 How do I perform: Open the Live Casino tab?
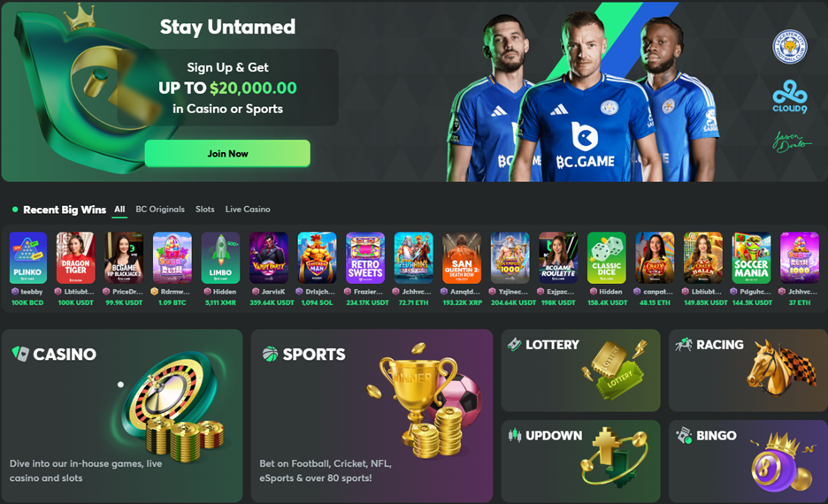[248, 209]
